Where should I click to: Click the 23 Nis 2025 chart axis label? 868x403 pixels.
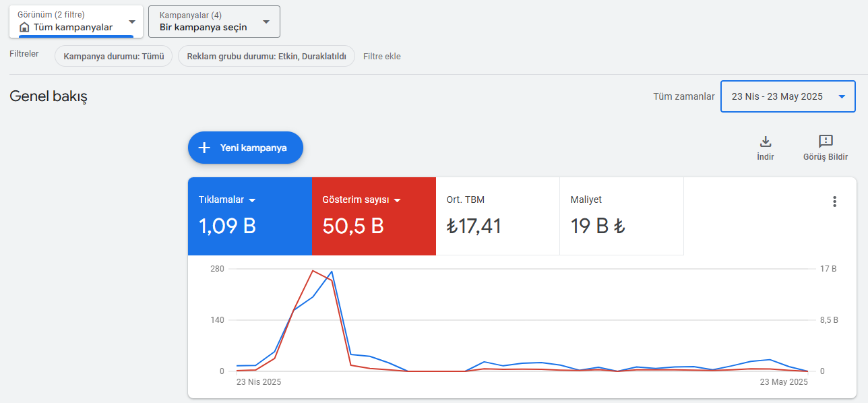[259, 381]
